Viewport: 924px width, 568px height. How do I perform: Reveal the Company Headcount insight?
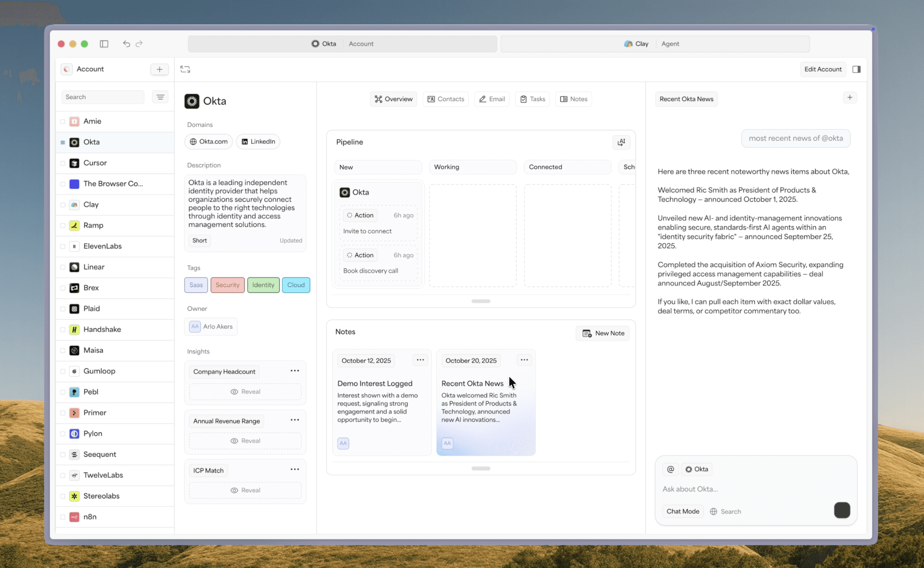pos(245,392)
